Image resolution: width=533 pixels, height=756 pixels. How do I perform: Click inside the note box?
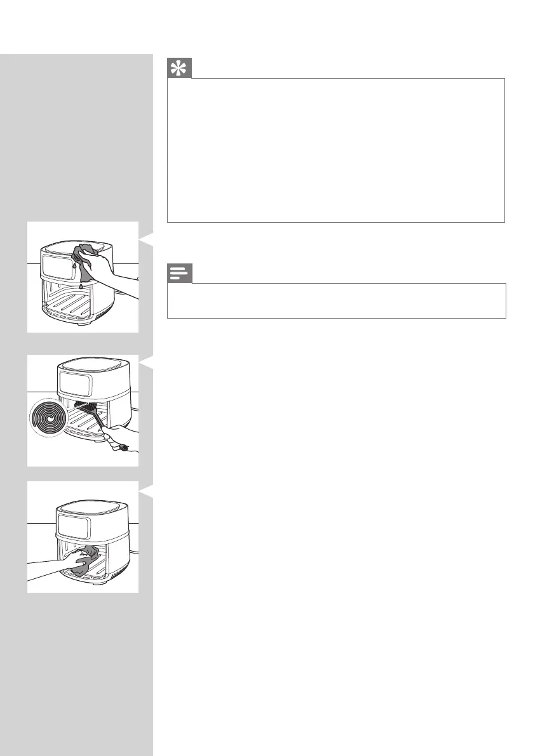[x=336, y=301]
